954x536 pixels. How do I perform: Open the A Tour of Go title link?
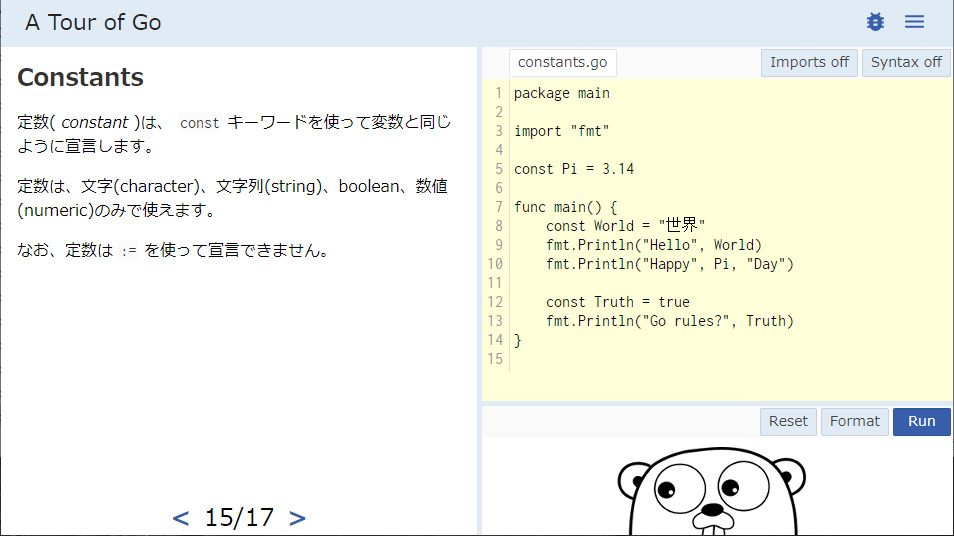[93, 23]
